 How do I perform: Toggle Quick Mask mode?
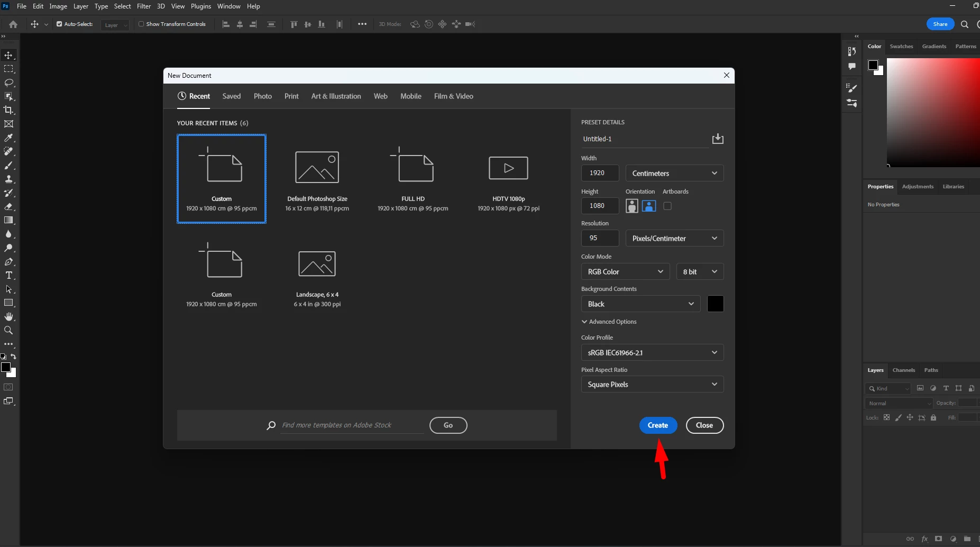click(x=8, y=387)
